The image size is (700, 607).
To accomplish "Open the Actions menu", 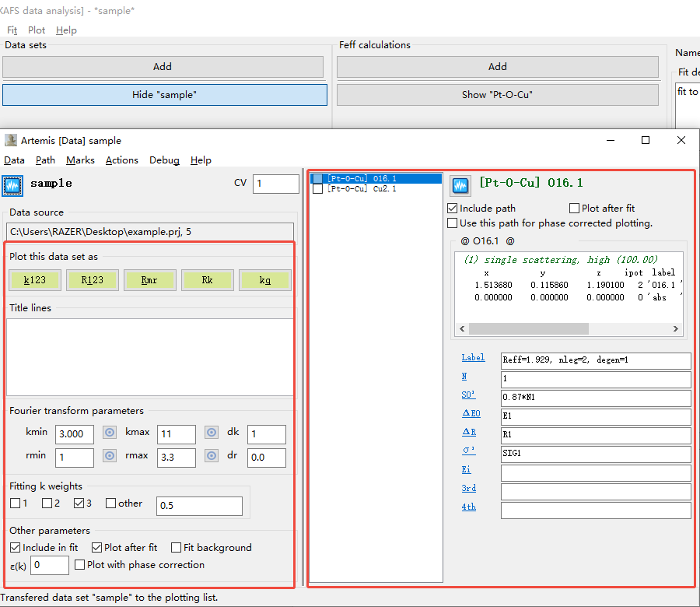I will click(121, 160).
